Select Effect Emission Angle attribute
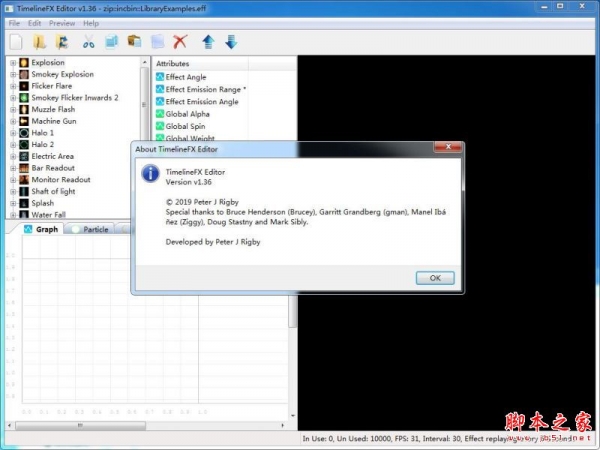Screen dimensions: 600x450 202,101
